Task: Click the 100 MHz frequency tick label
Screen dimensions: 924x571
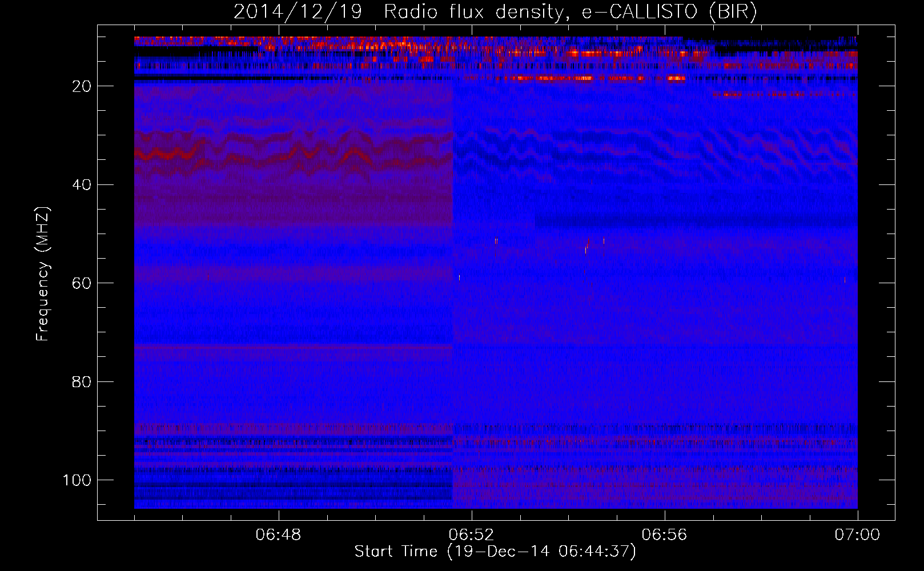Action: (x=77, y=480)
